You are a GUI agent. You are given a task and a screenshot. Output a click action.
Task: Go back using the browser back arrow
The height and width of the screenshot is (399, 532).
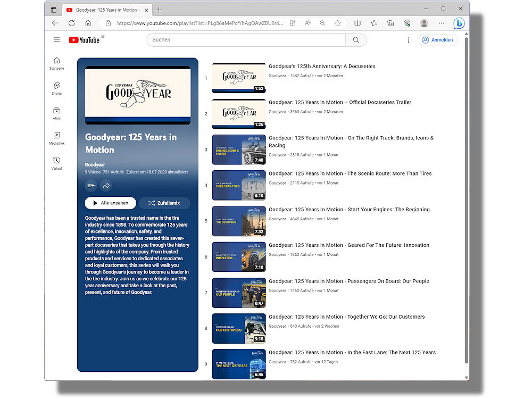click(55, 23)
